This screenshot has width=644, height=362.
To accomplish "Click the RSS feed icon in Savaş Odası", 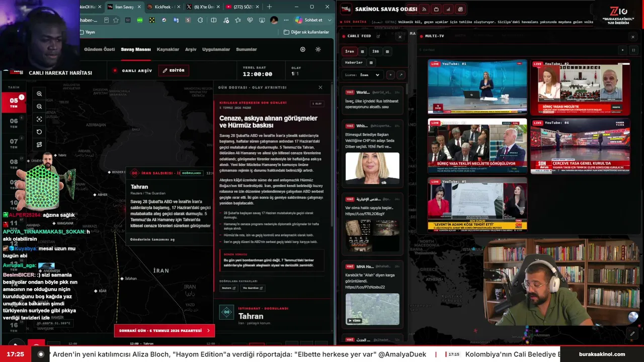I will 424,9.
